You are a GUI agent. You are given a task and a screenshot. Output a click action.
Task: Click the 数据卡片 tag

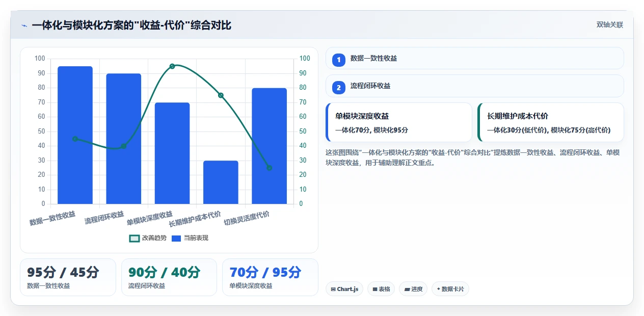tap(450, 289)
